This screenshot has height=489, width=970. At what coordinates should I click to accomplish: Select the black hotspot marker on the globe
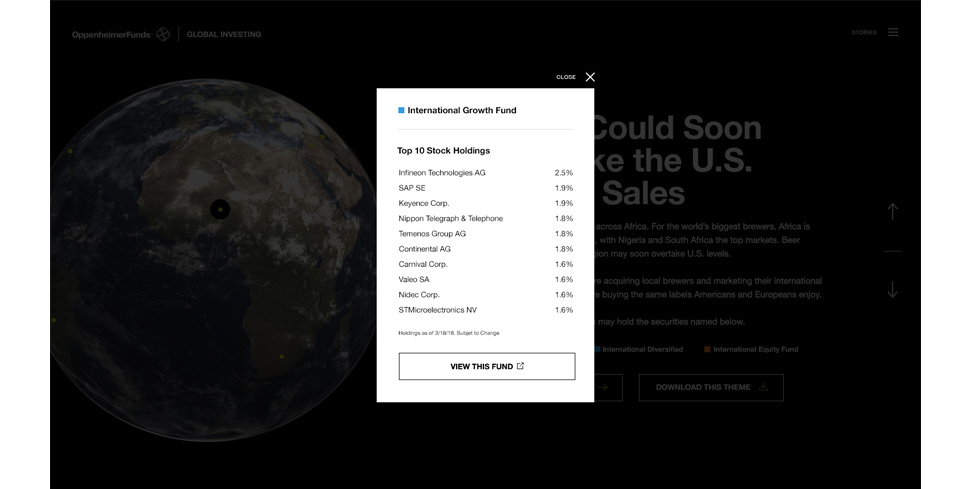[220, 209]
